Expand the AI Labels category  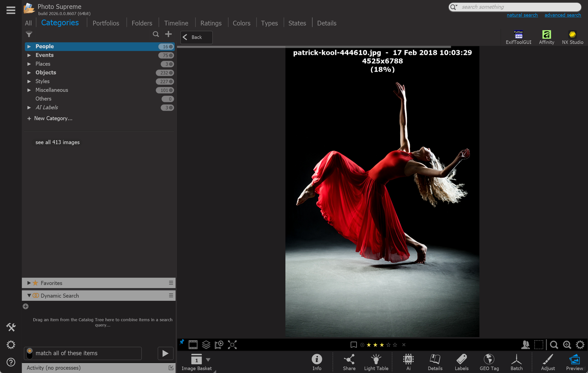(x=29, y=107)
